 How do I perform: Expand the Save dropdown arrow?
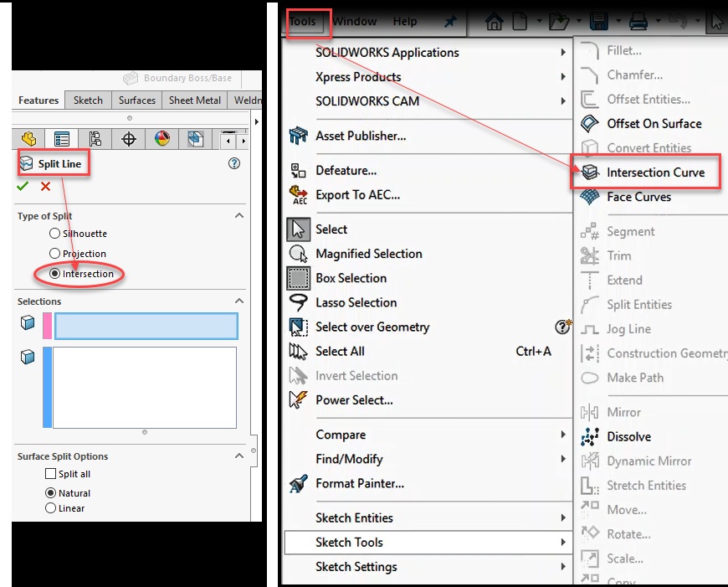click(618, 21)
